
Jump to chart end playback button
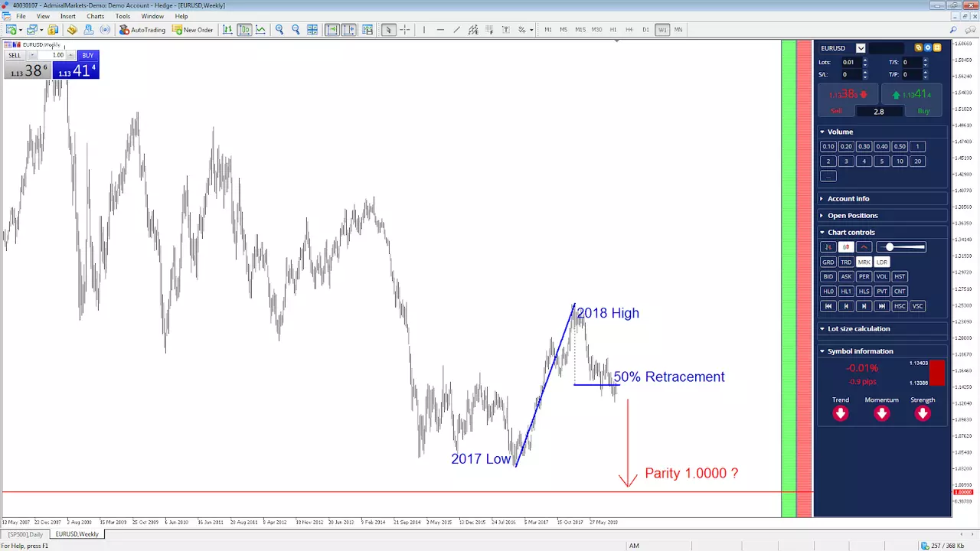[x=882, y=306]
